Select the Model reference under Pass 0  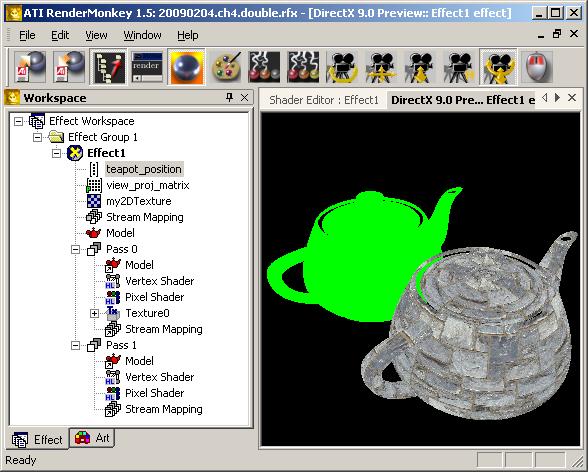[139, 265]
